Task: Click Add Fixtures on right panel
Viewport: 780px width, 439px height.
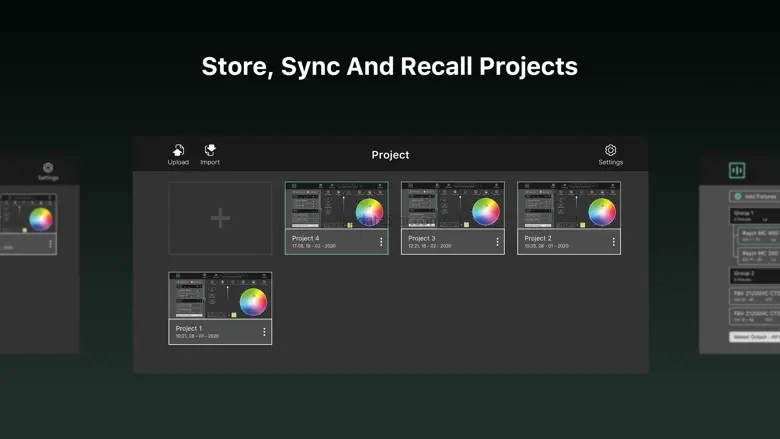Action: tap(755, 197)
